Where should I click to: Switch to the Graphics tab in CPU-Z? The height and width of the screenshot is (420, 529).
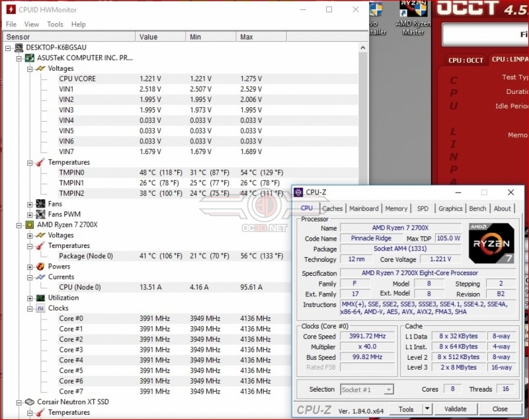450,208
